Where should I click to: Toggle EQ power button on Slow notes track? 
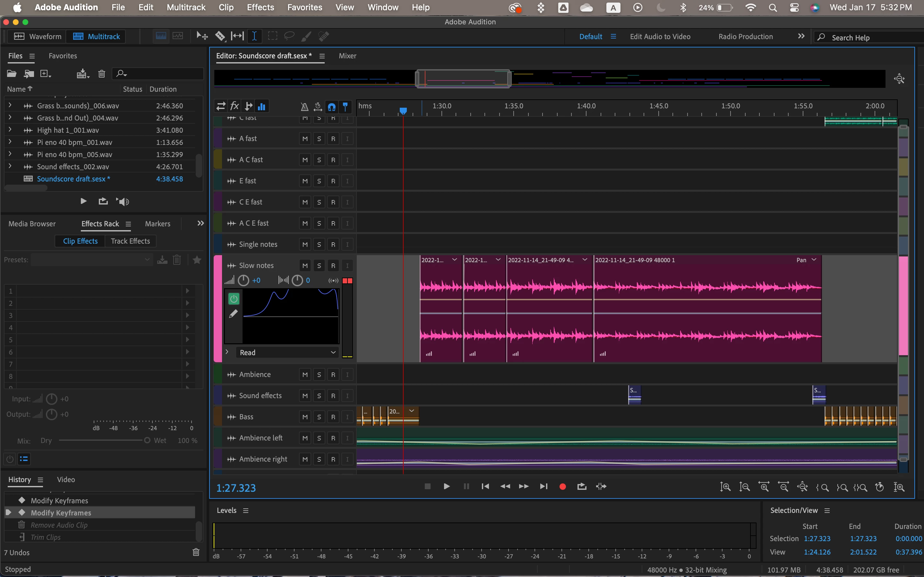(234, 298)
